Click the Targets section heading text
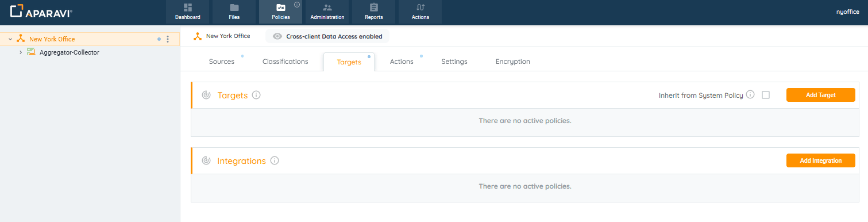The height and width of the screenshot is (222, 868). coord(233,95)
